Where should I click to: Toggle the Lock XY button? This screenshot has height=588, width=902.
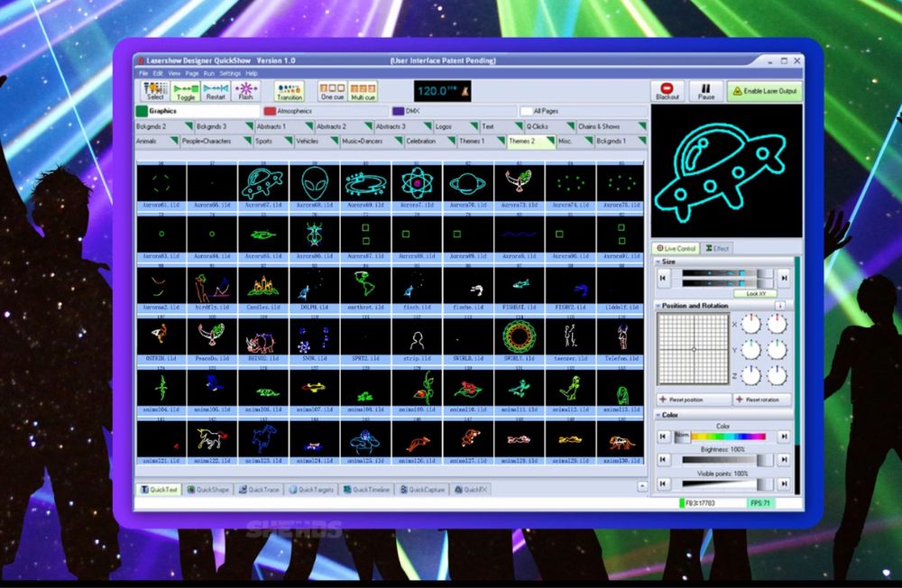[x=755, y=293]
